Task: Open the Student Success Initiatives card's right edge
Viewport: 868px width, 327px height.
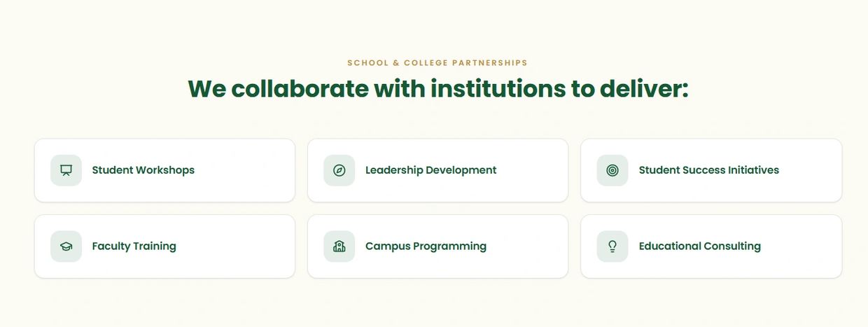Action: 812,170
